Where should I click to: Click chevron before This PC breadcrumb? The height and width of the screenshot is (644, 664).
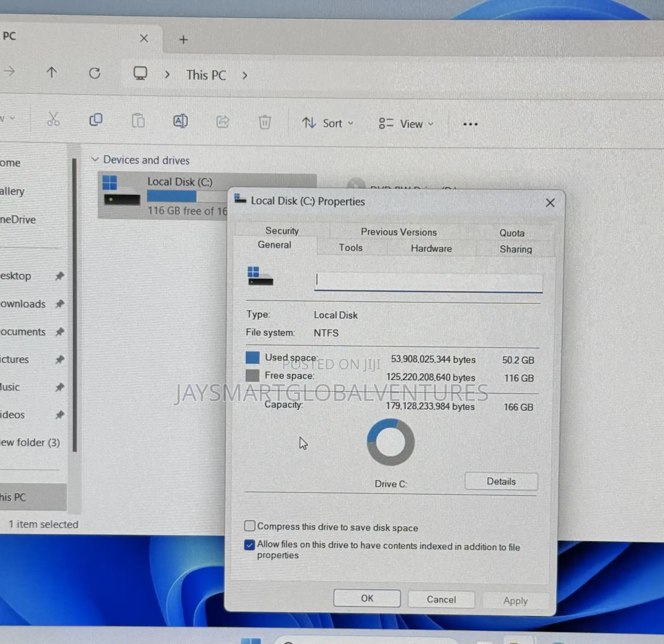click(167, 75)
